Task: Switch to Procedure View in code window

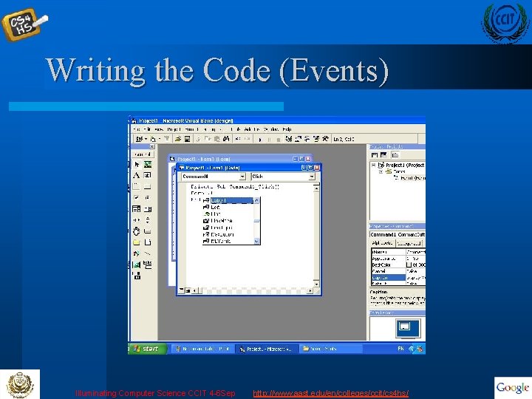Action: [x=182, y=290]
